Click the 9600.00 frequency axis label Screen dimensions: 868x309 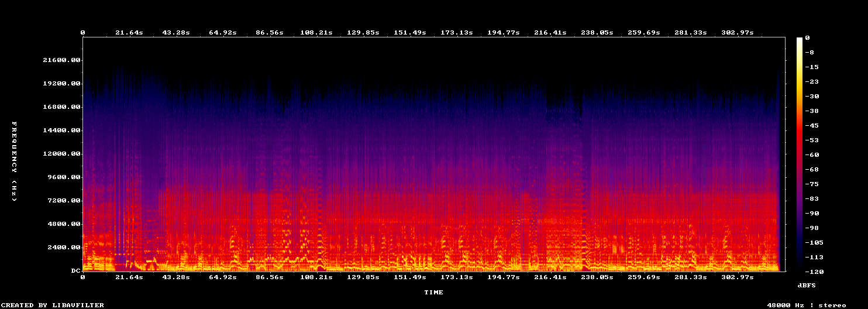tap(64, 177)
